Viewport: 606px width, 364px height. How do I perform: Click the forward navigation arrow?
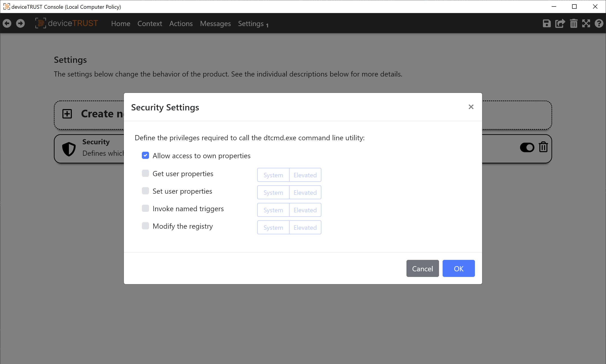pyautogui.click(x=20, y=23)
